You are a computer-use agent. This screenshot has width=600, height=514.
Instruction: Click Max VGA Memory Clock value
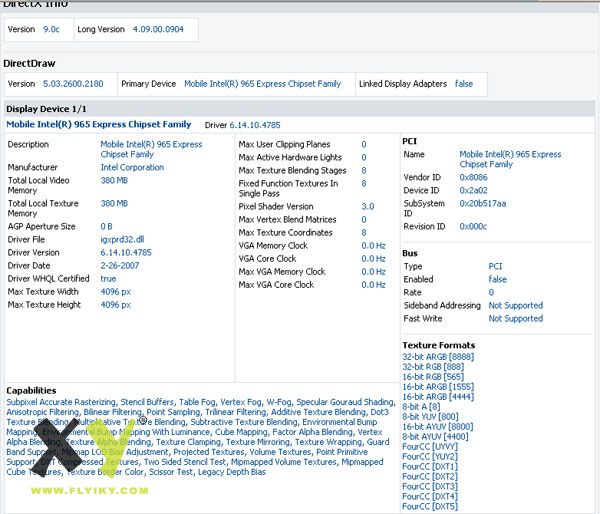(x=373, y=272)
